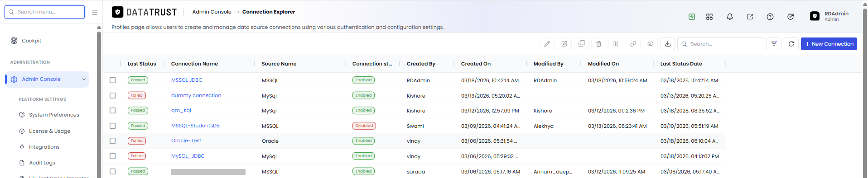Open the dummy connection link
Image resolution: width=868 pixels, height=178 pixels.
(196, 95)
